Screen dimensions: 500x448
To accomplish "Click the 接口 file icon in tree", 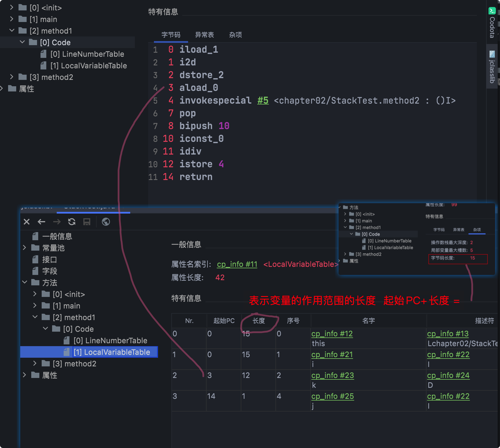I will [x=35, y=259].
